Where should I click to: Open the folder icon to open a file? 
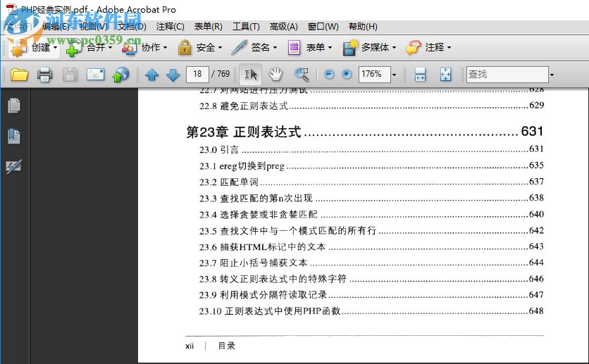click(x=19, y=75)
